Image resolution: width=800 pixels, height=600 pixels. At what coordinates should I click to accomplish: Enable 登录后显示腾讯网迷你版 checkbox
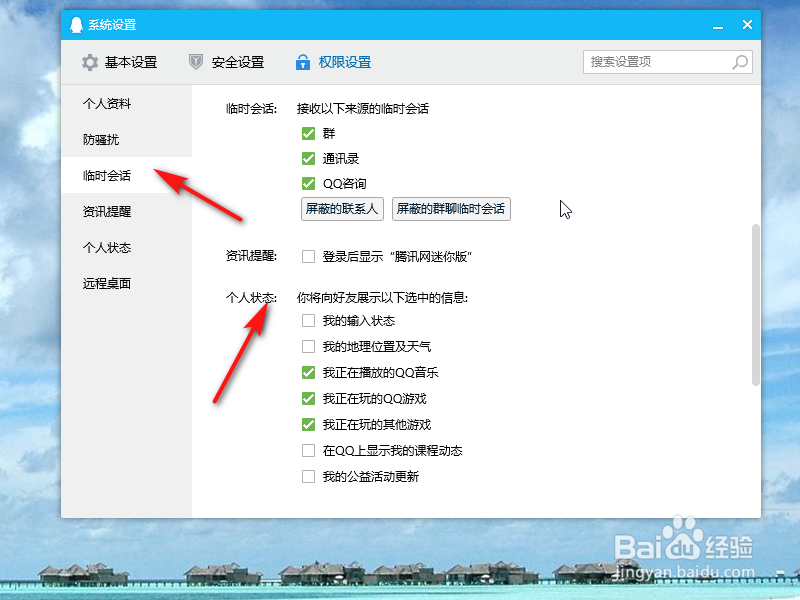(x=308, y=256)
